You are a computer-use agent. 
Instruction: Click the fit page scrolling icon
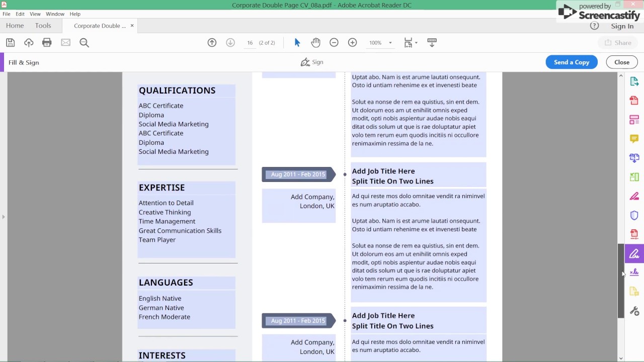coord(408,43)
